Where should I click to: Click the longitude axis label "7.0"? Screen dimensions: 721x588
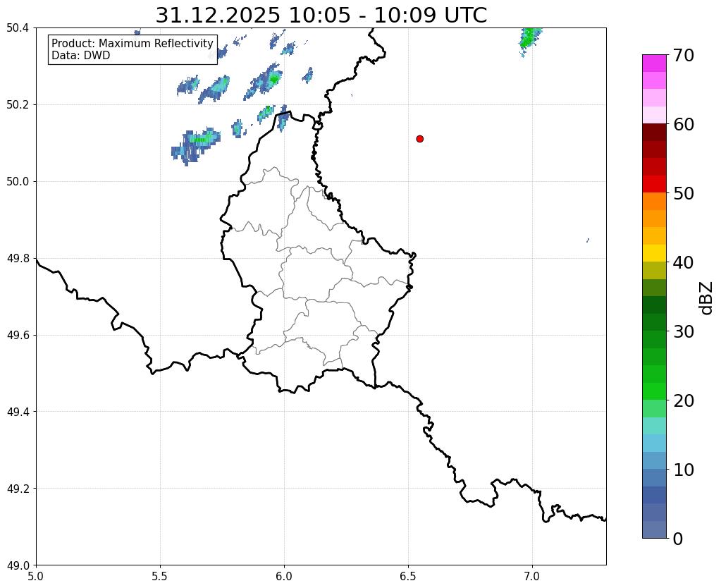(x=533, y=576)
